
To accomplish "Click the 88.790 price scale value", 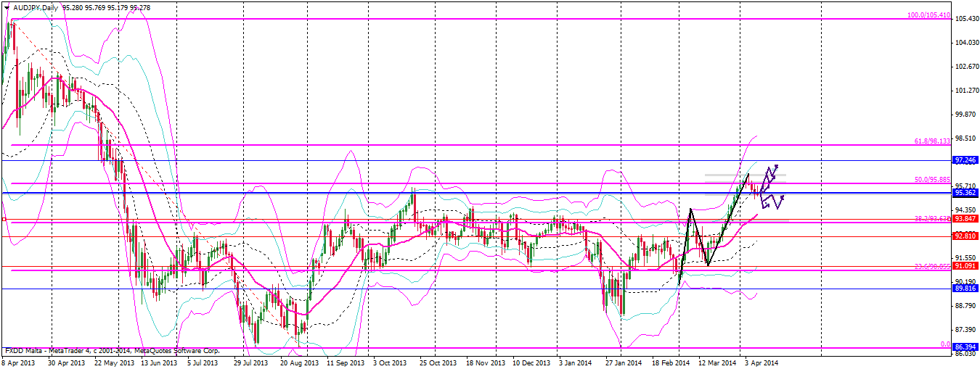I will [967, 306].
